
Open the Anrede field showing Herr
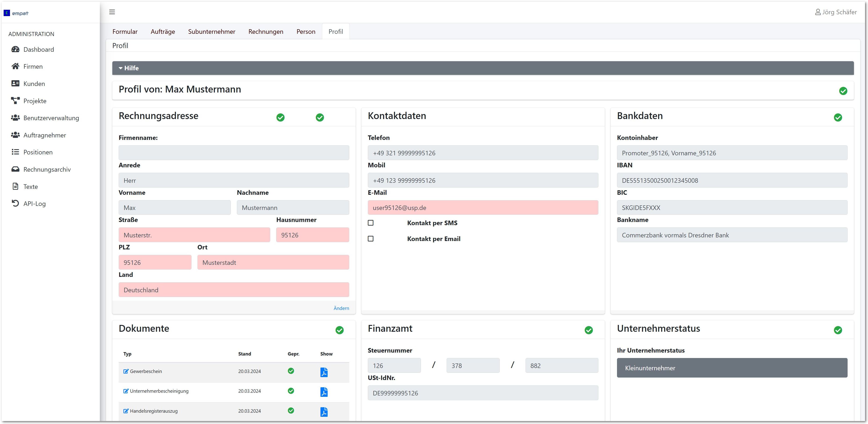[x=234, y=180]
